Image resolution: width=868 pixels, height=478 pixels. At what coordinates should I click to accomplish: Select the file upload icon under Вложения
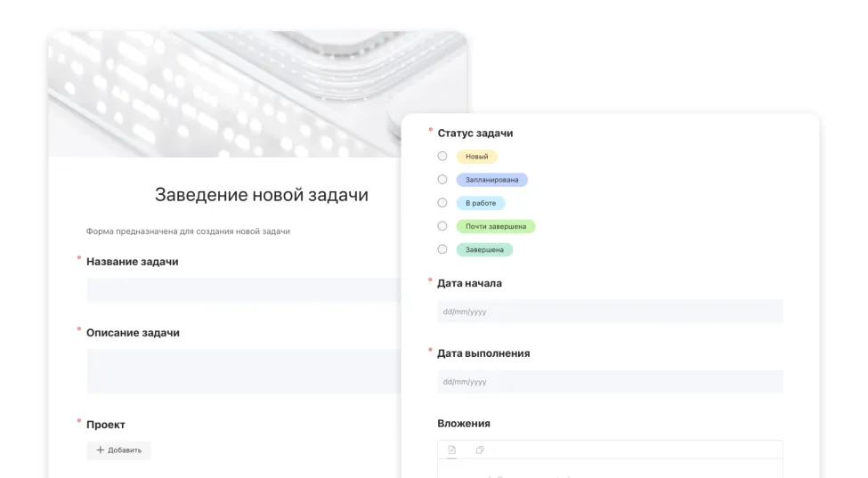click(451, 450)
